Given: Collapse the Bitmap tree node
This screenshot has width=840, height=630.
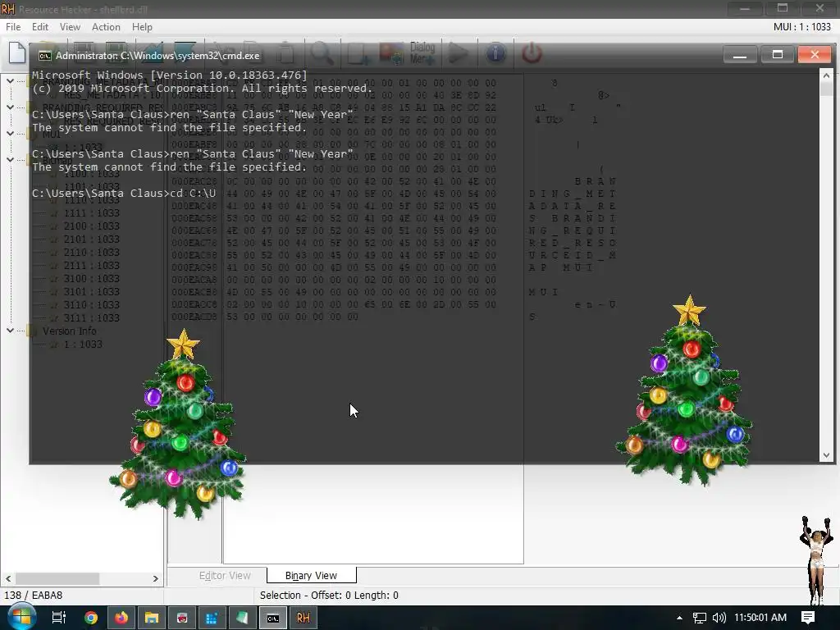Looking at the screenshot, I should click(x=10, y=160).
